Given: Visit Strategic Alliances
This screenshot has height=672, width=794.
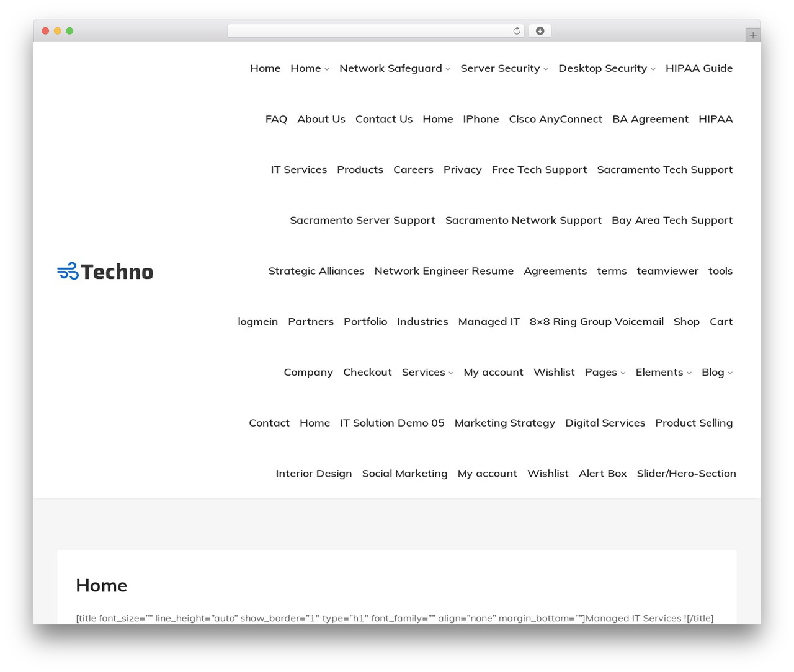Looking at the screenshot, I should pos(316,271).
